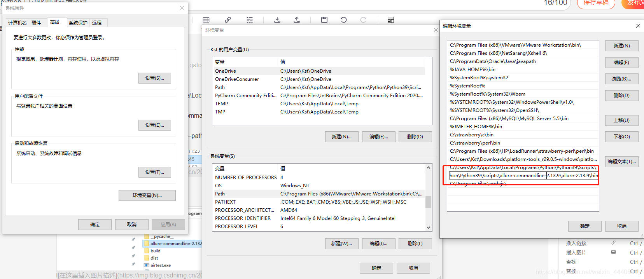The width and height of the screenshot is (644, 279).
Task: Select the __pycache__ folder icon
Action: pyautogui.click(x=147, y=236)
